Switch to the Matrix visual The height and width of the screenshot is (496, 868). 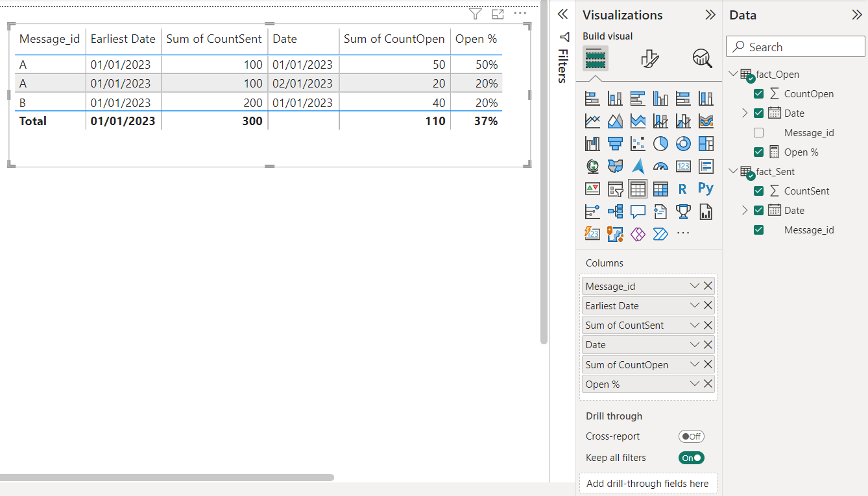pyautogui.click(x=660, y=189)
